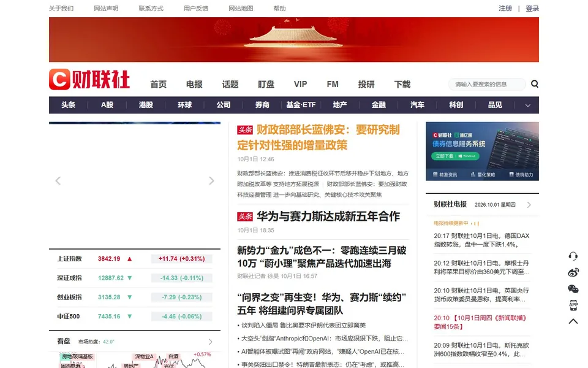The width and height of the screenshot is (588, 368).
Task: Select the 港股 category tab
Action: pos(146,105)
